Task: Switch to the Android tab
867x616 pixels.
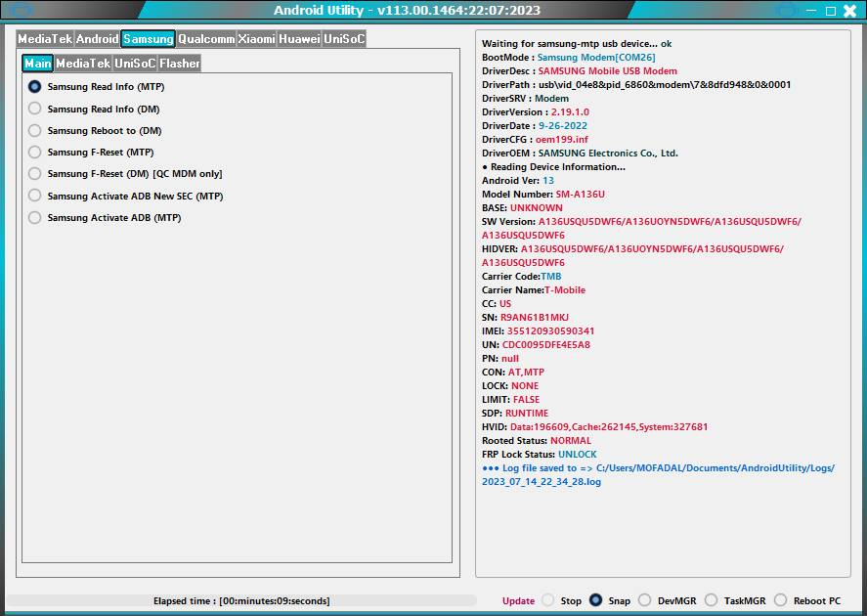Action: pos(98,39)
